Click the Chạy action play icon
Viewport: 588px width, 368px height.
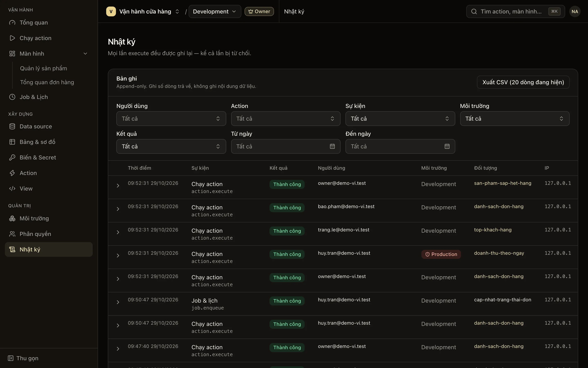[12, 38]
